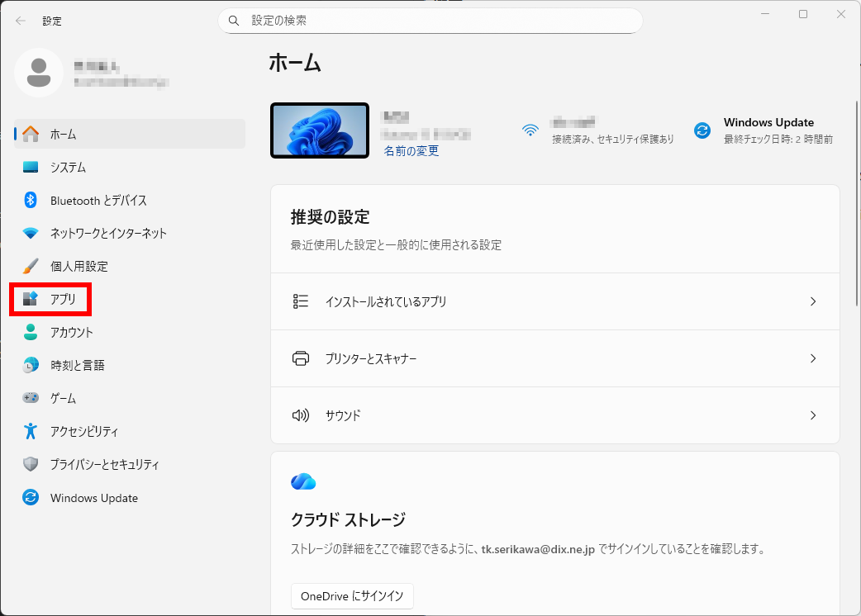Screen dimensions: 861x616
Task: Click the gaming controller icon in sidebar
Action: tap(31, 398)
